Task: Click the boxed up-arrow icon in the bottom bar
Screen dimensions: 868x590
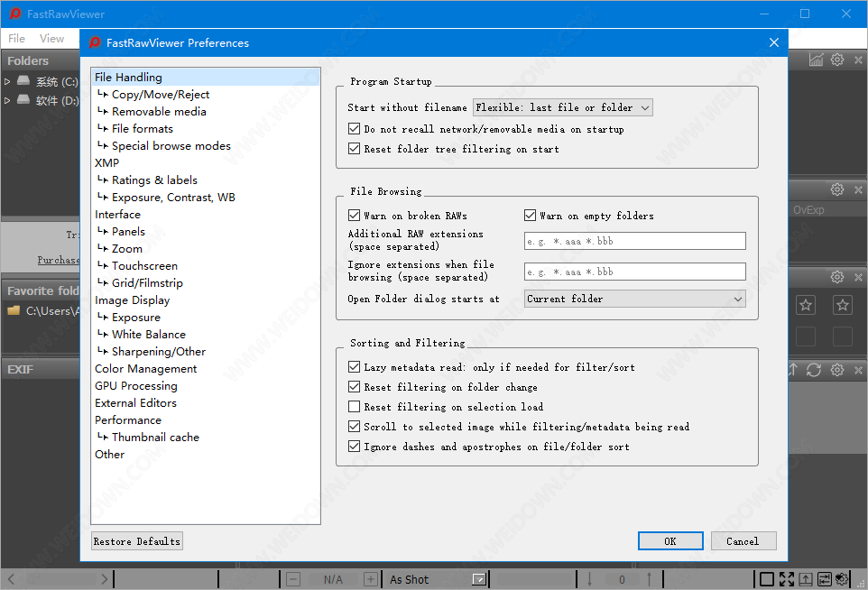Action: [806, 579]
